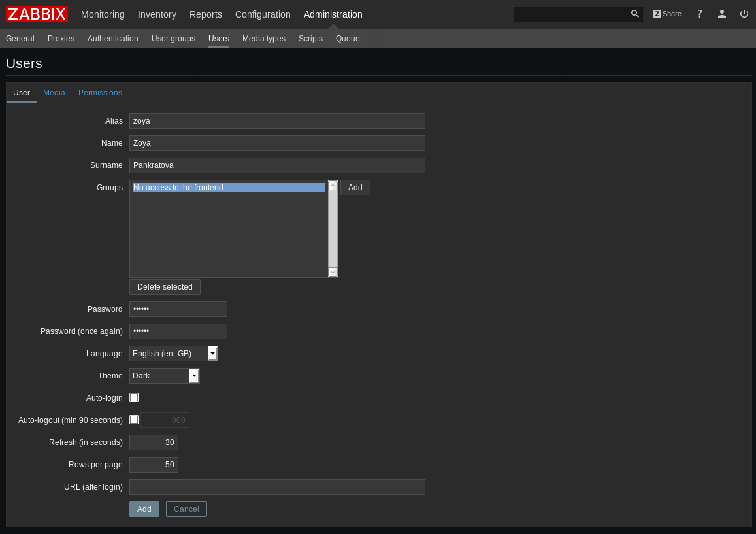Click the URL (after login) field

(x=277, y=487)
